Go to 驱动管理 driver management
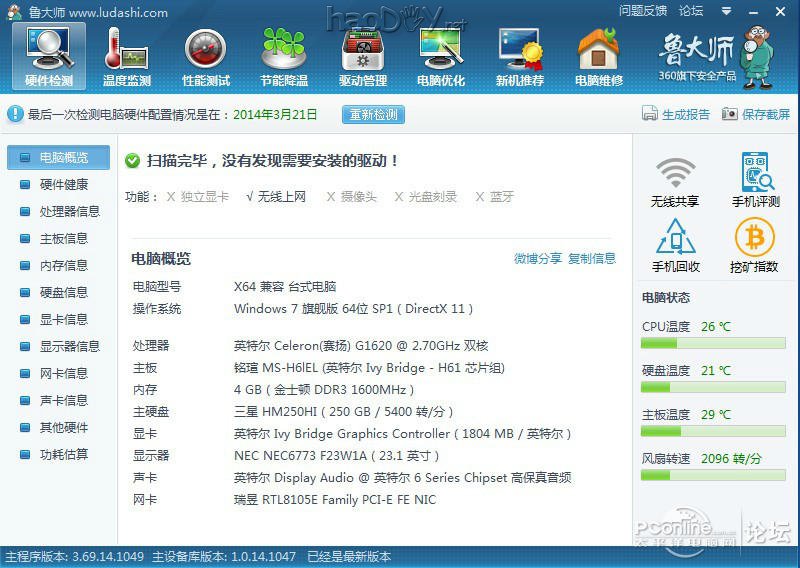This screenshot has width=800, height=568. [362, 56]
